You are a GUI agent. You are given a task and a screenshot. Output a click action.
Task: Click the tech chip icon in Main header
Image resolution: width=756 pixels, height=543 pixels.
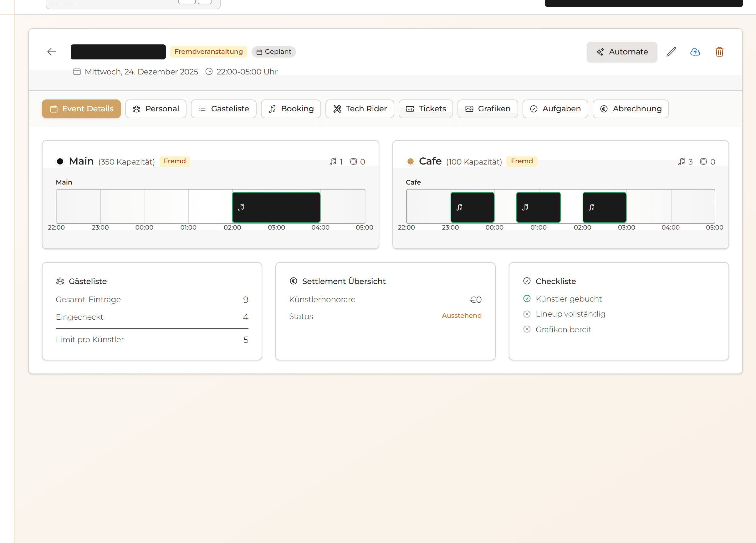[x=353, y=162]
